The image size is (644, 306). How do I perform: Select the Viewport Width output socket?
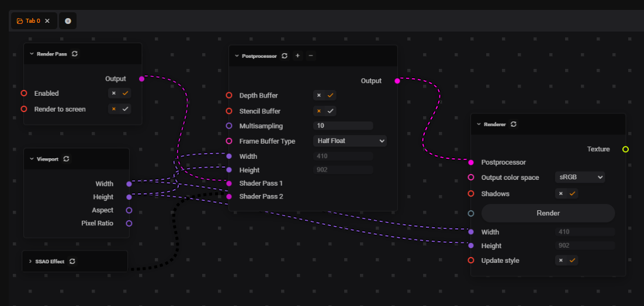[129, 184]
